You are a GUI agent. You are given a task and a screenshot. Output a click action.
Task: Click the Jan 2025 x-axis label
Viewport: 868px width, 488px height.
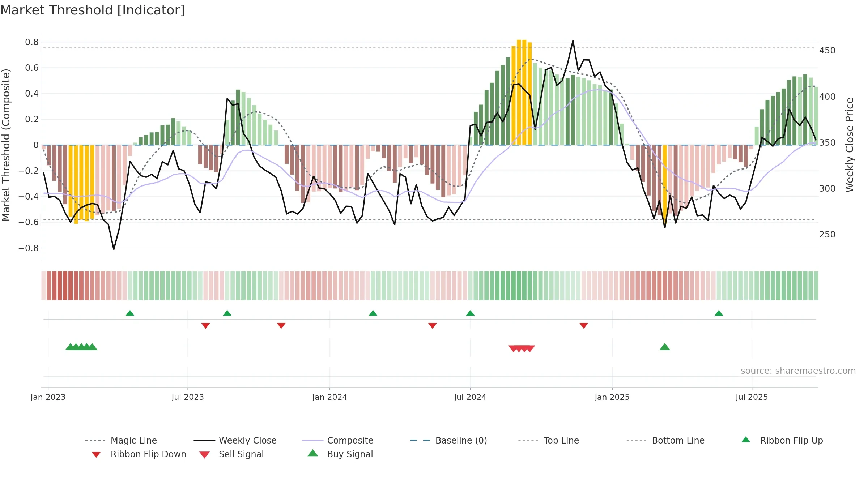pos(612,397)
